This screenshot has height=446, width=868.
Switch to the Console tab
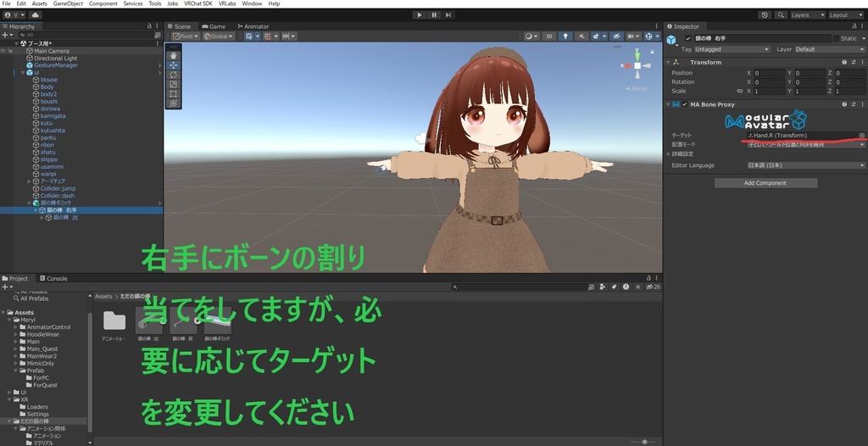(x=53, y=278)
